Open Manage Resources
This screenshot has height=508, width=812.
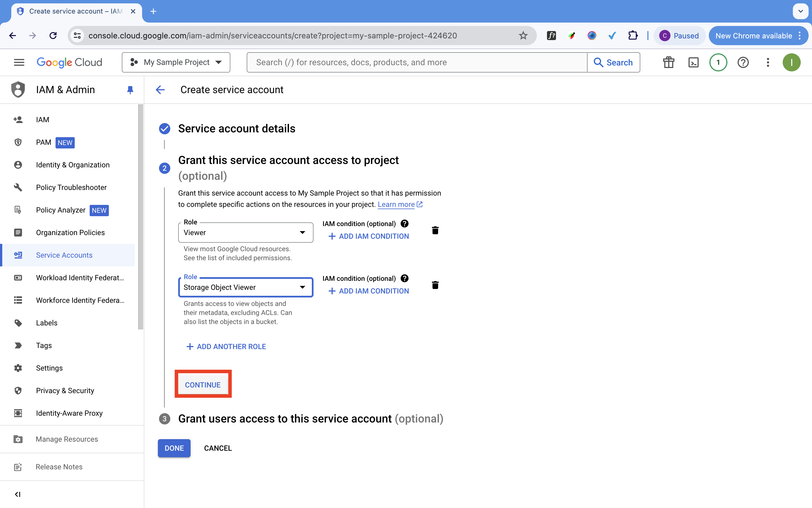67,439
